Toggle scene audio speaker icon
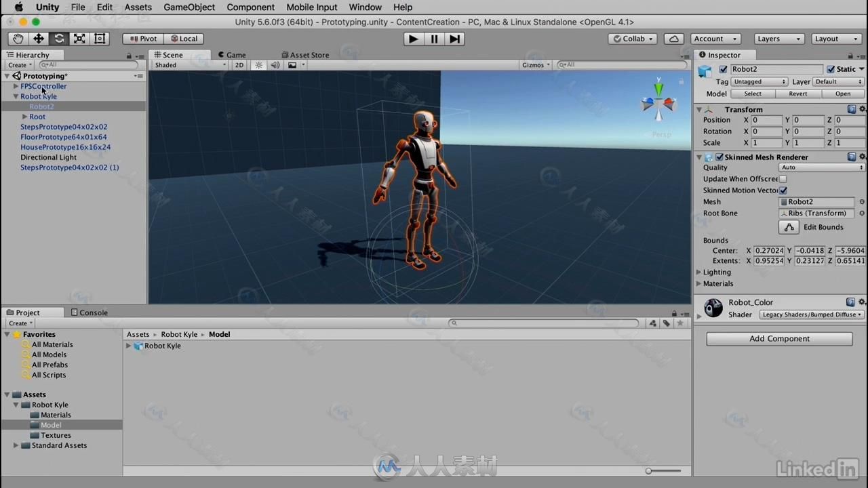 275,65
